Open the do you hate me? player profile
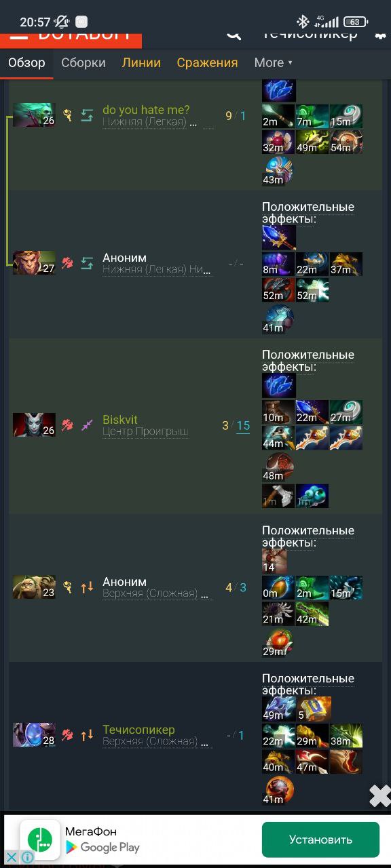The width and height of the screenshot is (391, 868). [x=146, y=110]
